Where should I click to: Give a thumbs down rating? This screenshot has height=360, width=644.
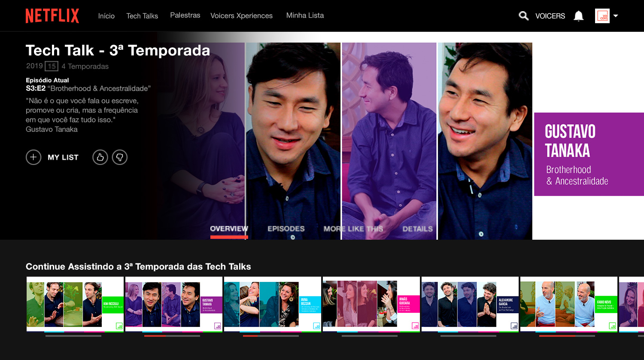tap(120, 157)
